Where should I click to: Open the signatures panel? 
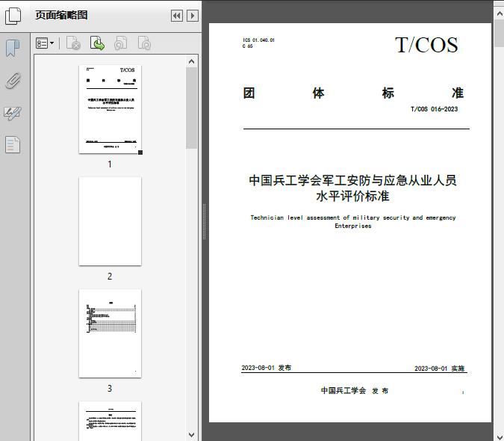pyautogui.click(x=13, y=113)
